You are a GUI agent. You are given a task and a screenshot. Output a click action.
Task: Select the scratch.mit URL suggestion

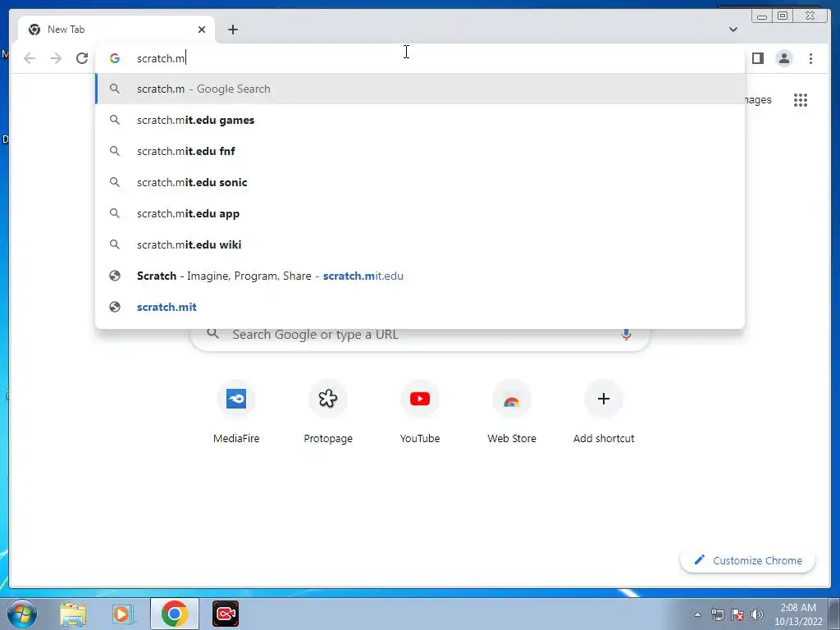(x=419, y=307)
